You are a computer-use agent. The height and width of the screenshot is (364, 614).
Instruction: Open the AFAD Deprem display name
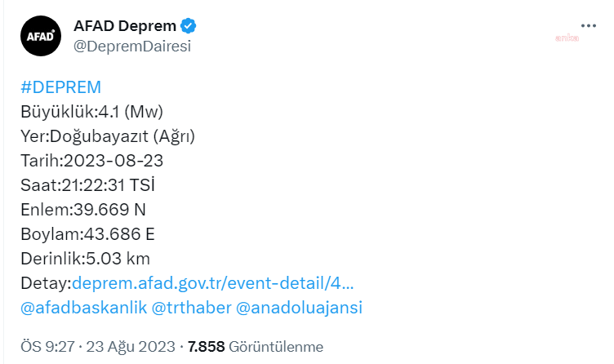click(x=124, y=27)
